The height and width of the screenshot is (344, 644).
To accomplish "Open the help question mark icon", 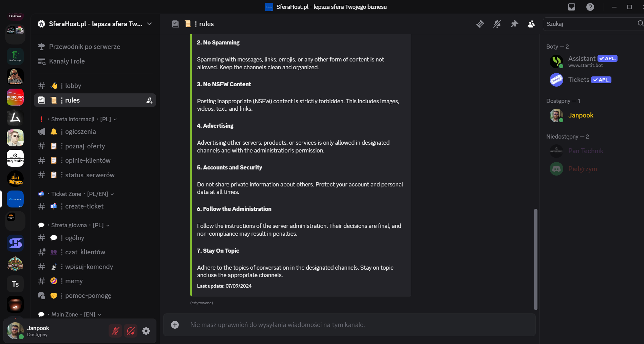I will click(590, 7).
